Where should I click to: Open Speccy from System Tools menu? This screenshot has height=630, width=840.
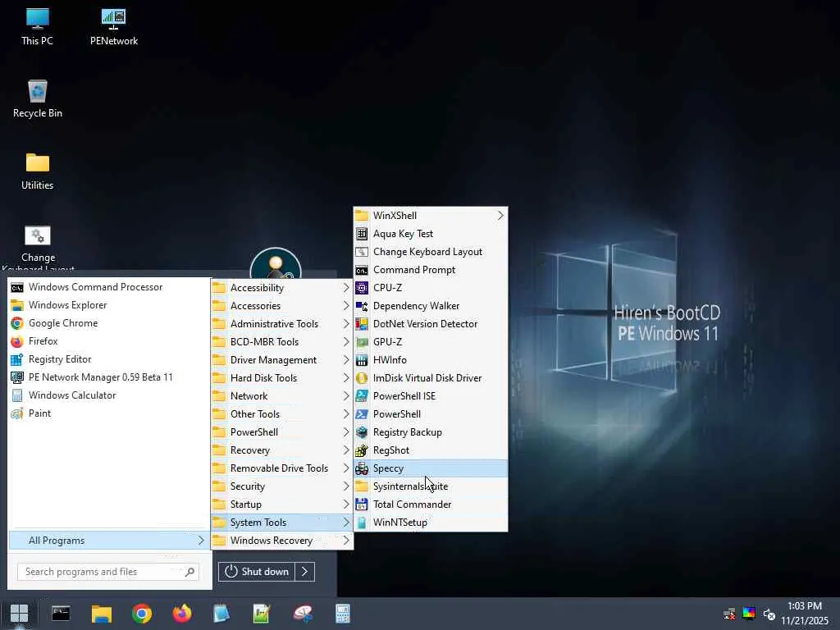coord(431,468)
